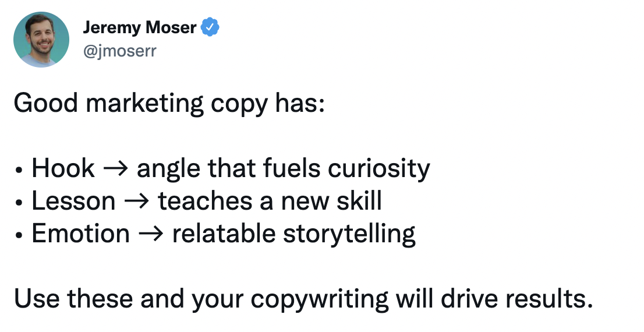Click the @jmoserr handle

119,52
